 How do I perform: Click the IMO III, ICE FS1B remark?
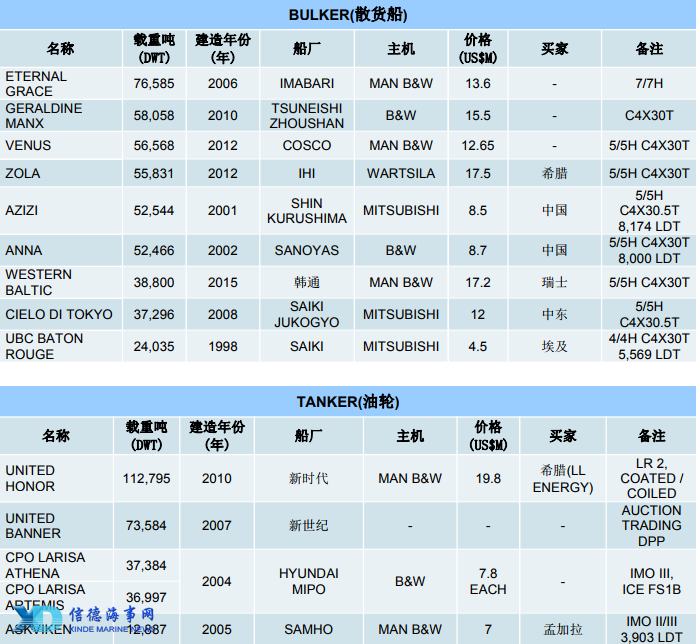click(x=652, y=581)
